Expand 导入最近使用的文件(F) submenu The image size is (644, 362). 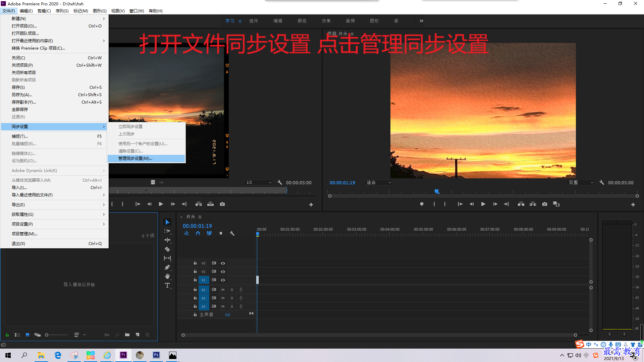[54, 195]
